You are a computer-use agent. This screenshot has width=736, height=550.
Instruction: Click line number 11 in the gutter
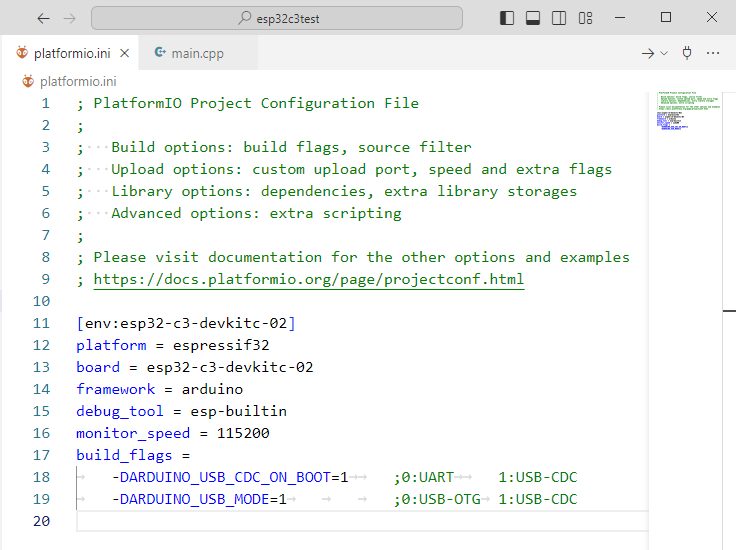(x=41, y=323)
